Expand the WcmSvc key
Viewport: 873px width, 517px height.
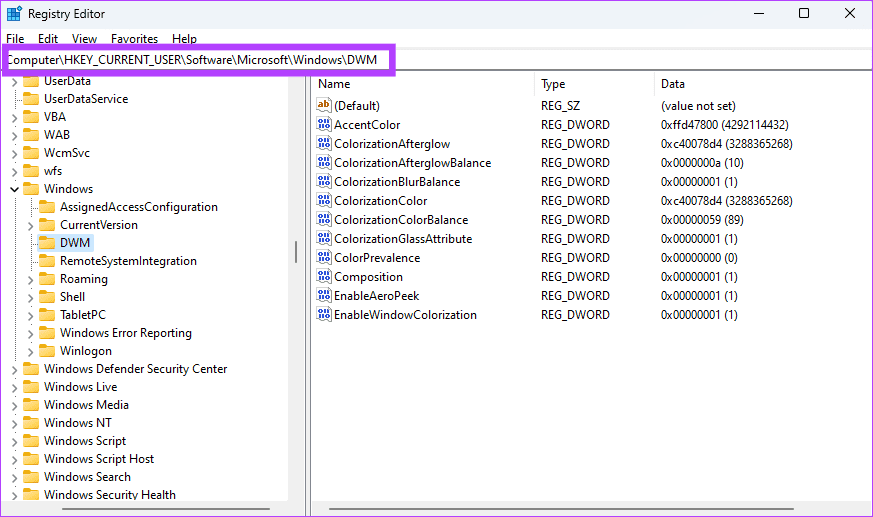click(x=14, y=153)
